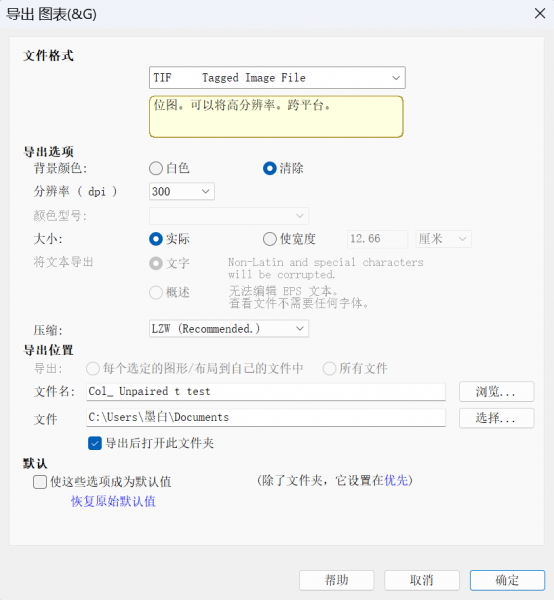Select 文字 text export radio button
554x600 pixels.
pos(156,263)
